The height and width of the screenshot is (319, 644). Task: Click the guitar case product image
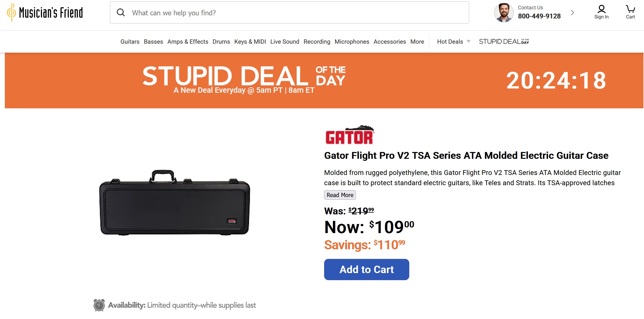175,203
